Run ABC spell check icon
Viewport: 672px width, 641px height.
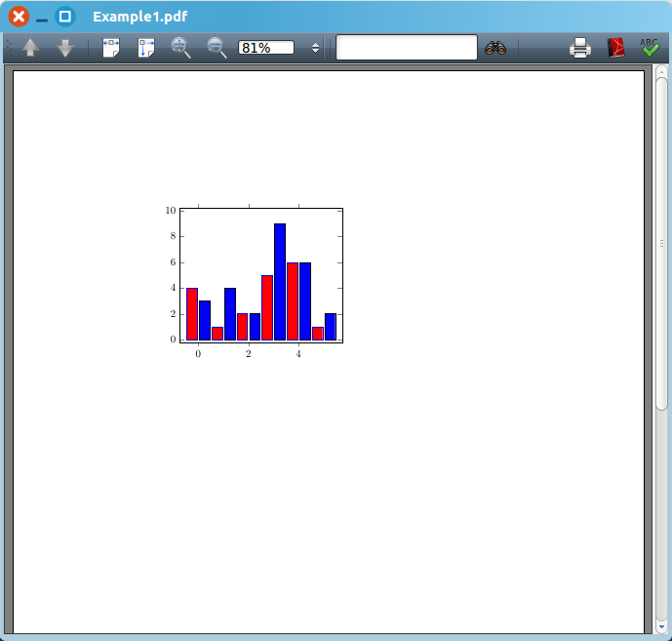[650, 48]
